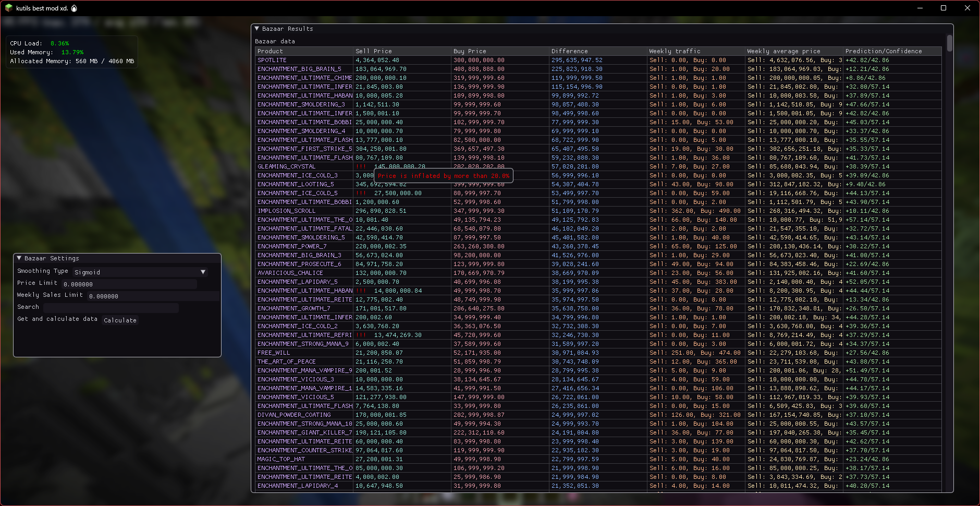Viewport: 980px width, 506px height.
Task: Collapse the Bazaar Settings panel triangle
Action: click(x=19, y=258)
